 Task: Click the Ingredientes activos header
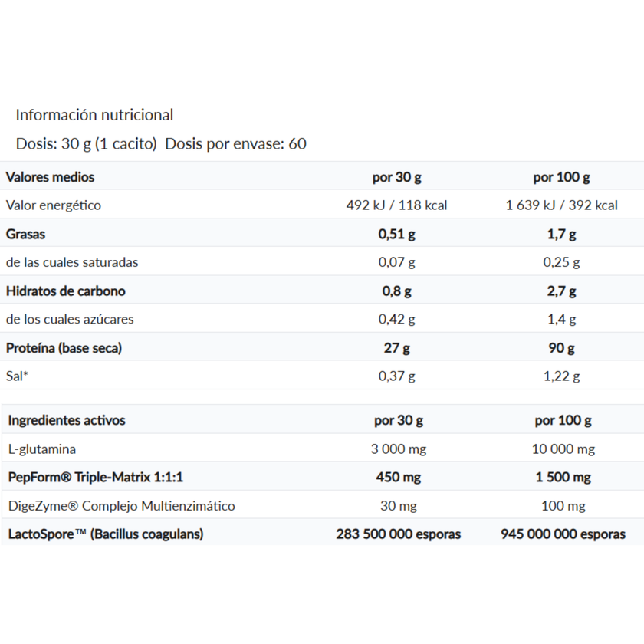(67, 420)
